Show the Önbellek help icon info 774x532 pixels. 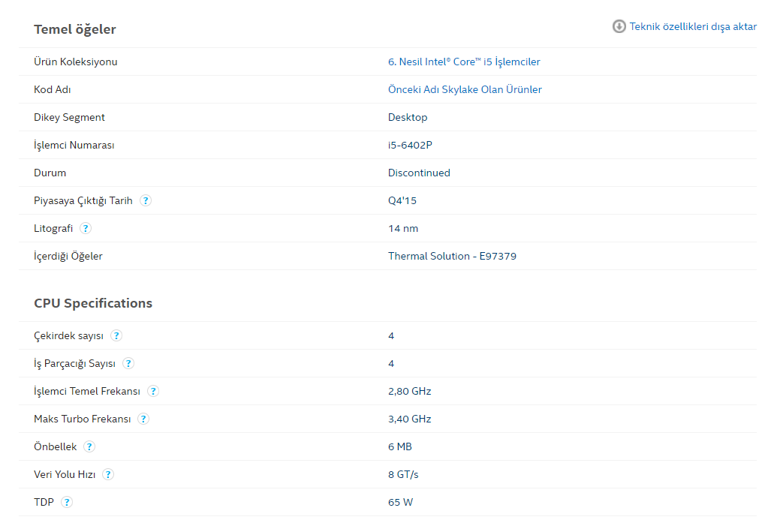click(89, 446)
